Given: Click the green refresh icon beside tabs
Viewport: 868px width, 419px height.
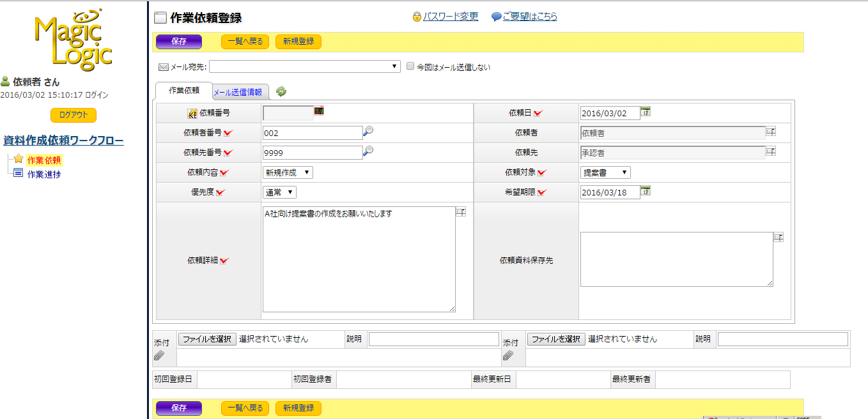Looking at the screenshot, I should coord(281,92).
